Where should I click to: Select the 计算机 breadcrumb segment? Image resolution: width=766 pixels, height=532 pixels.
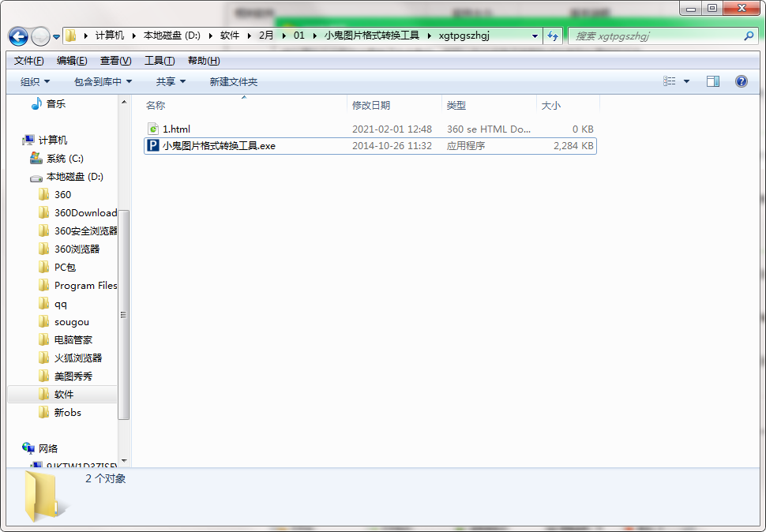click(x=110, y=36)
